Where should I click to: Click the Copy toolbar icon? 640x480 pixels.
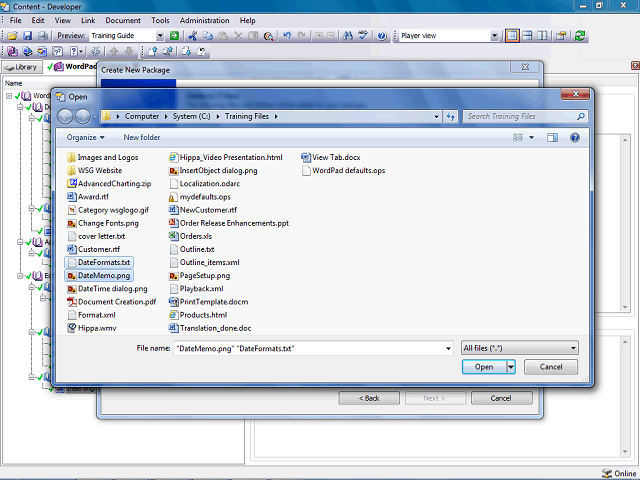tap(208, 36)
